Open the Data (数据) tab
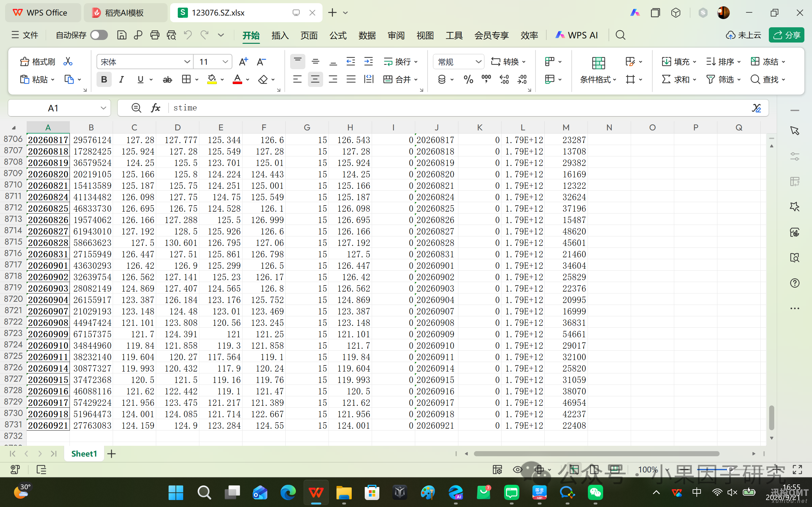This screenshot has width=812, height=507. (x=367, y=35)
